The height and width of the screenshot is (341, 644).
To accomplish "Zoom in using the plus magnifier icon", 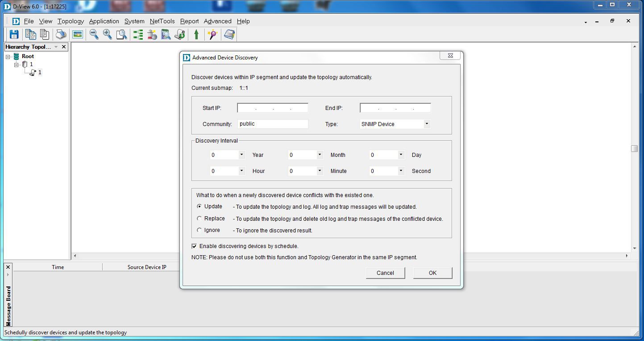I will (108, 34).
